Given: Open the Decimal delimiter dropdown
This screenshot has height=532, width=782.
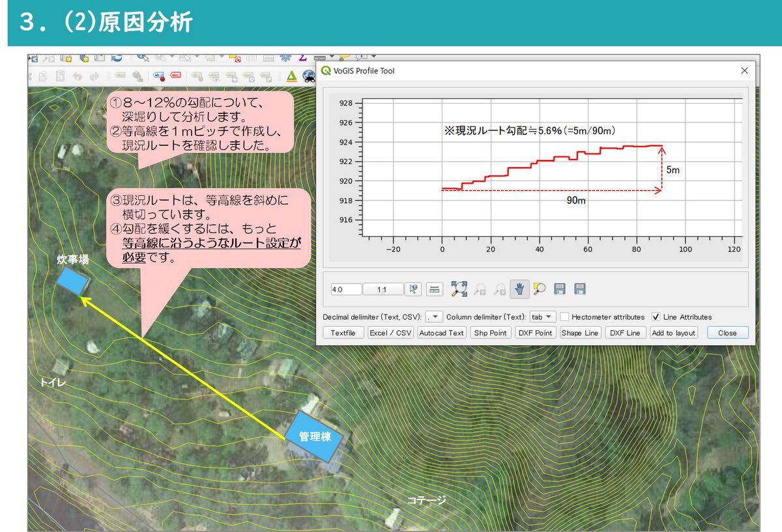Looking at the screenshot, I should (x=434, y=316).
